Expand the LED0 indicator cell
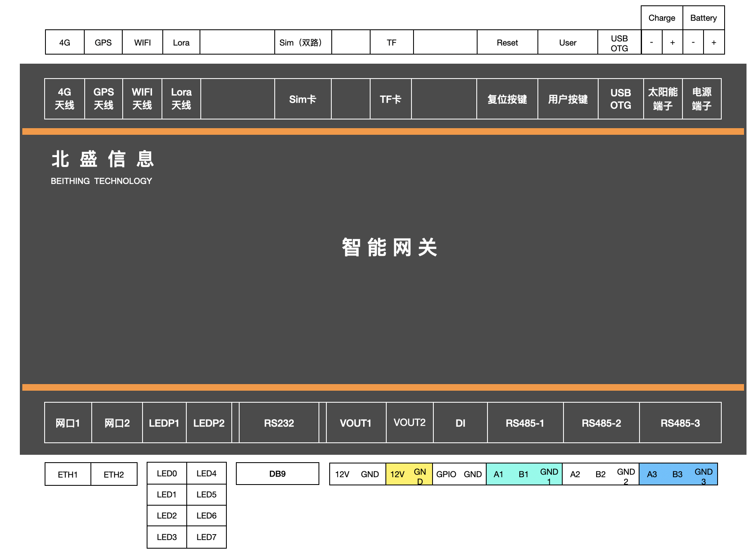This screenshot has width=756, height=554. pos(167,473)
